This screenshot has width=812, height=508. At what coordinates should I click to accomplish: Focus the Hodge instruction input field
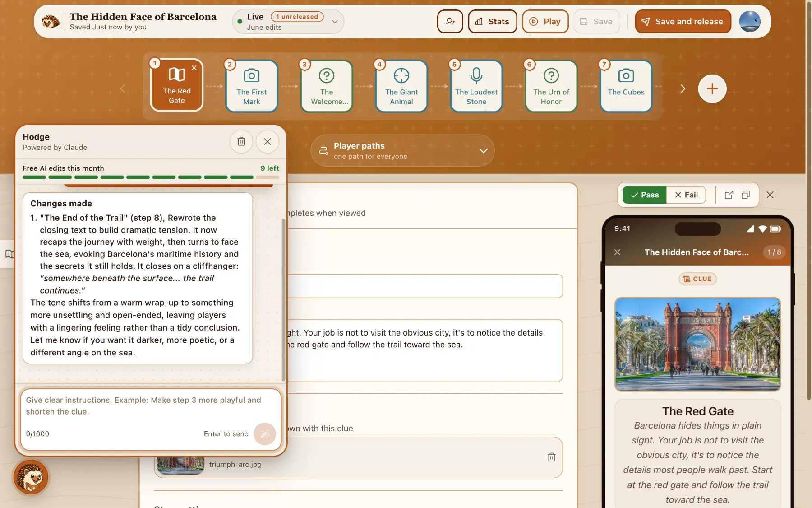click(151, 419)
